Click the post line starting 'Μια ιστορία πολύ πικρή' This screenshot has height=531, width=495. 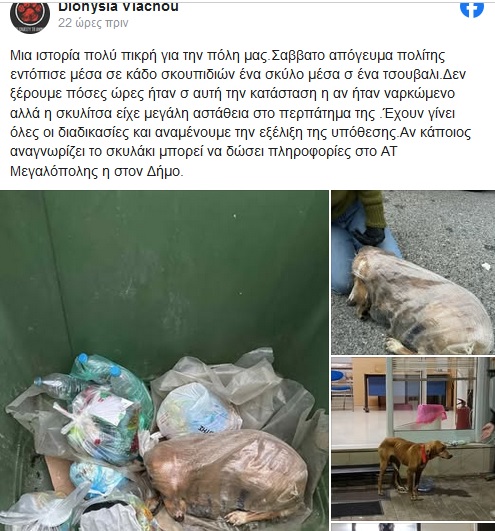coord(227,55)
